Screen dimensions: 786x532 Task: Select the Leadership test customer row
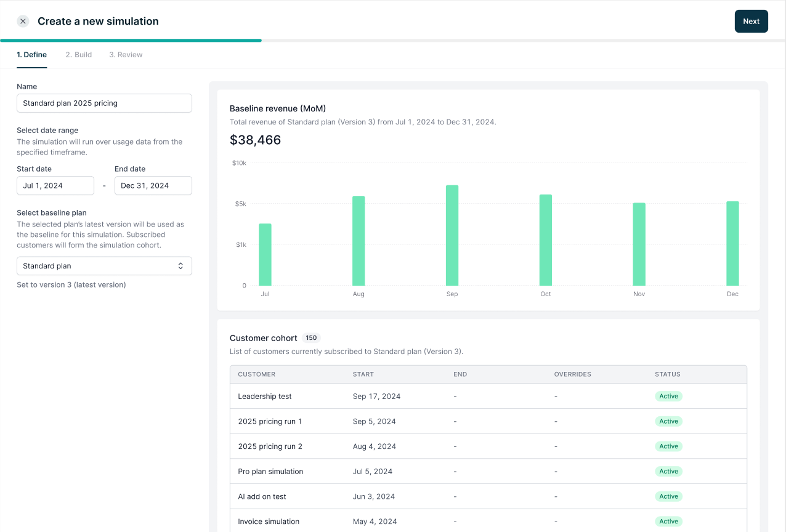click(x=488, y=397)
